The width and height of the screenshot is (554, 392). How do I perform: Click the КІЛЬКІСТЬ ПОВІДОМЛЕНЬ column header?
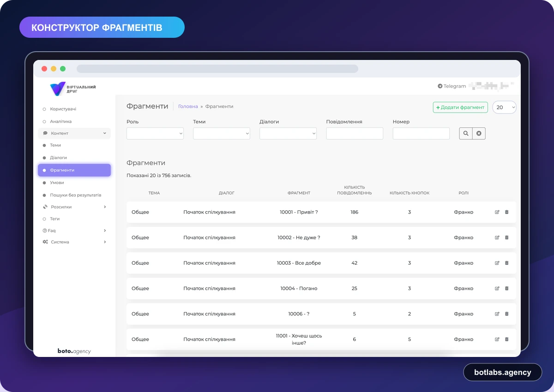[x=355, y=190]
